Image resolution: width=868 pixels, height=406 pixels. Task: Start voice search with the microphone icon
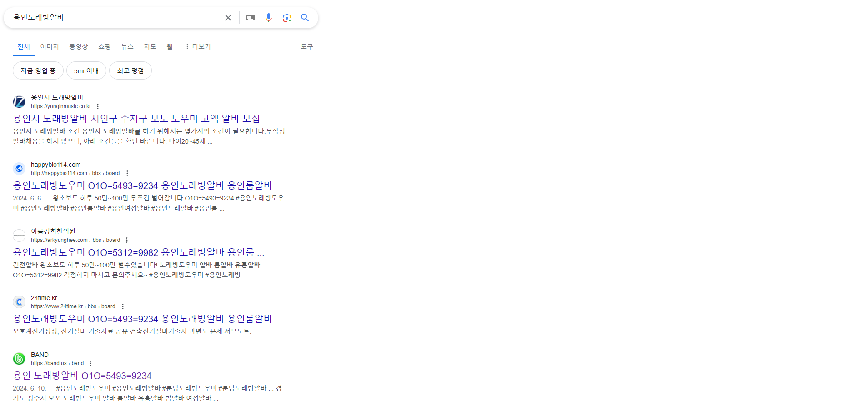click(269, 18)
